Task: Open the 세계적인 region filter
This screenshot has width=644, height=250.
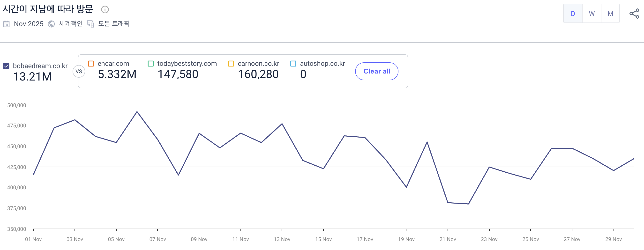Action: pos(71,24)
